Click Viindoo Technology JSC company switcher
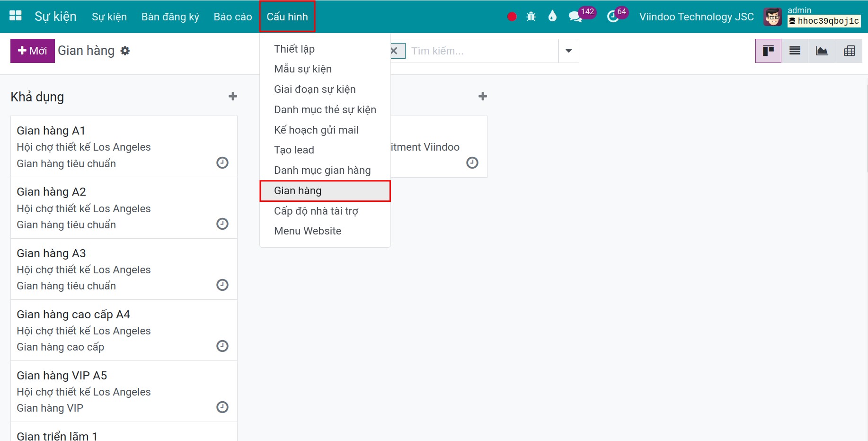This screenshot has height=441, width=868. 696,17
